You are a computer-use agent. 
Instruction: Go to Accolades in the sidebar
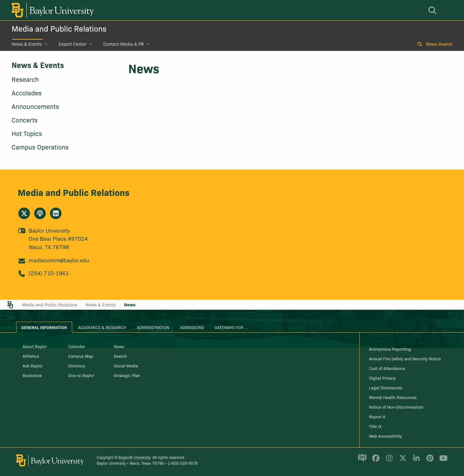coord(27,93)
